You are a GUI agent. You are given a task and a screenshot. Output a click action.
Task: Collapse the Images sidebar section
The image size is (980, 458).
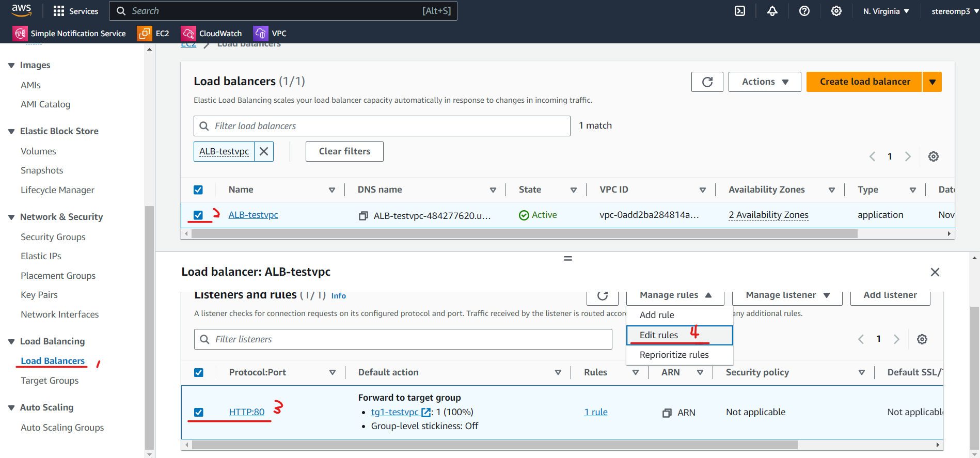(11, 66)
